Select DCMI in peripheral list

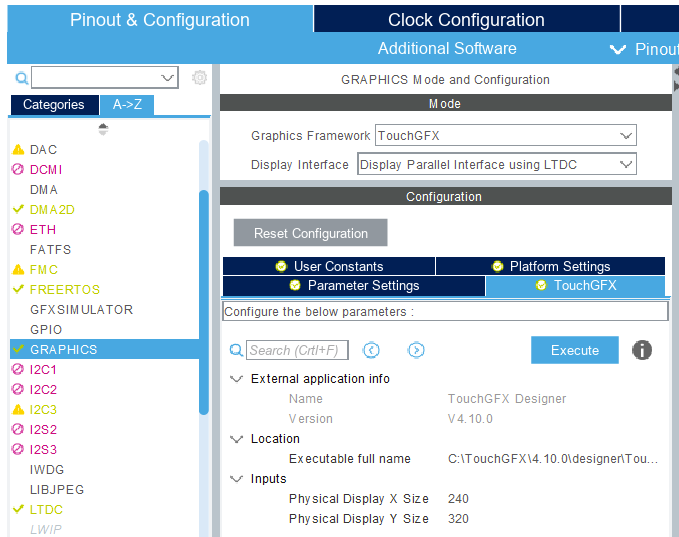[x=46, y=170]
